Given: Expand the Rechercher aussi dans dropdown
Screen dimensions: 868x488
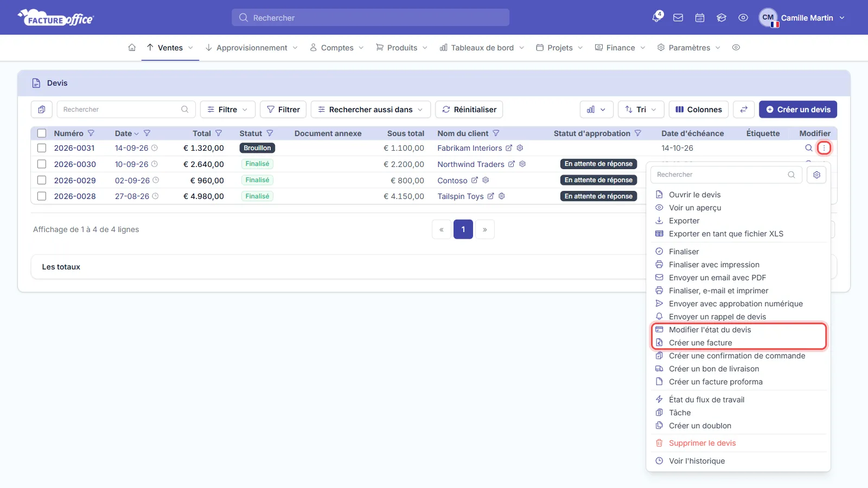Looking at the screenshot, I should pyautogui.click(x=371, y=110).
